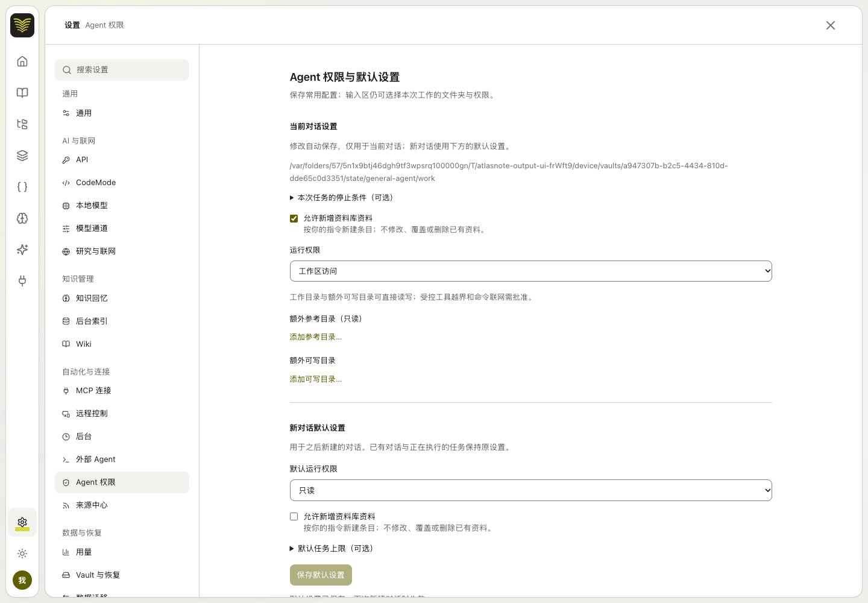The height and width of the screenshot is (603, 868).
Task: Open 外部 Agent settings
Action: pyautogui.click(x=122, y=459)
